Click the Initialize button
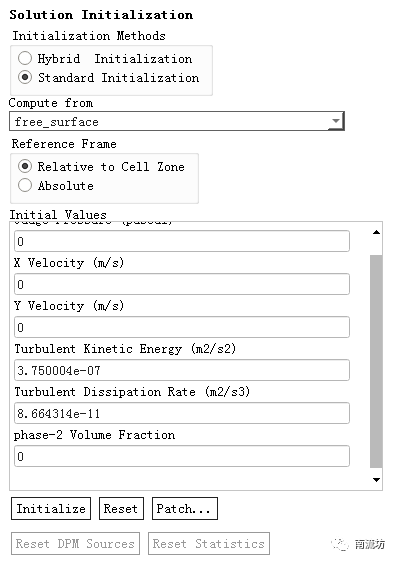 tap(51, 508)
